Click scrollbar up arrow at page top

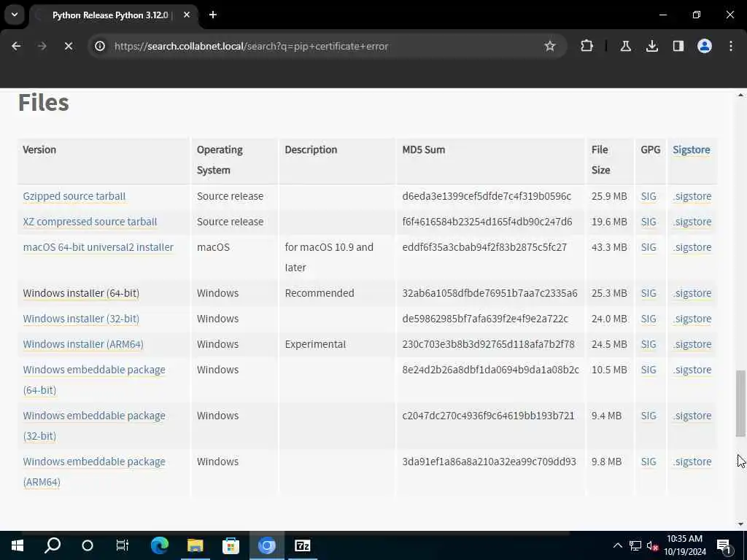click(740, 96)
